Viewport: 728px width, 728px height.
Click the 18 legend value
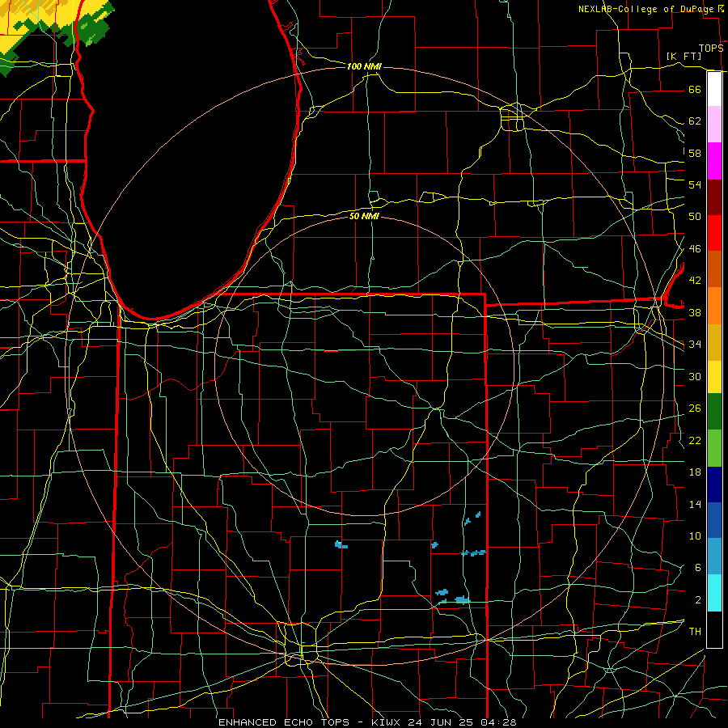coord(695,472)
